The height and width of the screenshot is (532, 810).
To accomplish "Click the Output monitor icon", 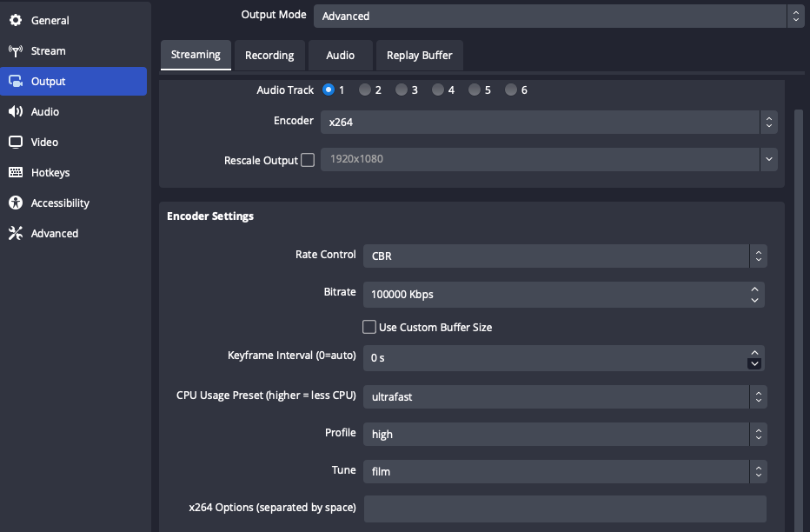I will pos(15,81).
